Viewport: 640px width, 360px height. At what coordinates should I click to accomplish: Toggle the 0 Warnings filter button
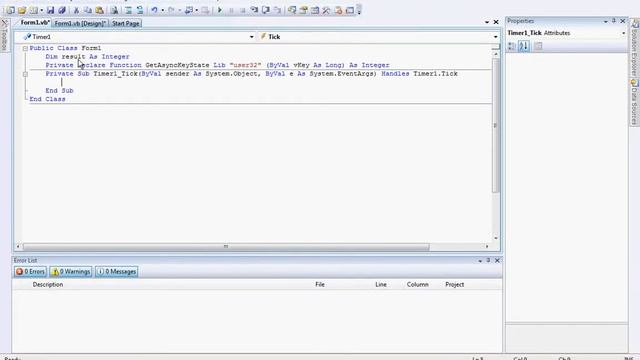[71, 271]
